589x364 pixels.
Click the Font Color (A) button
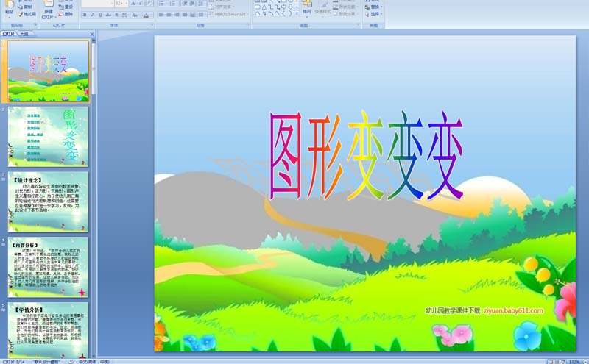[x=147, y=15]
